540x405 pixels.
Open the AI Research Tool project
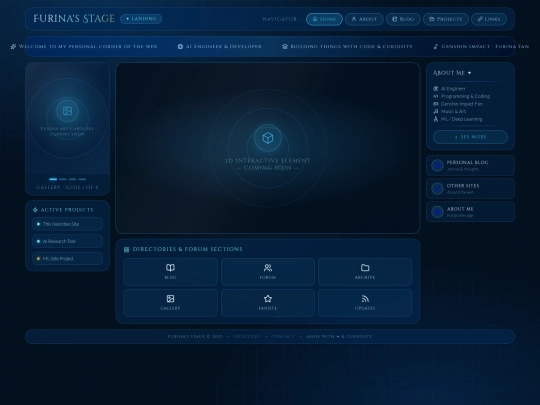(x=68, y=241)
